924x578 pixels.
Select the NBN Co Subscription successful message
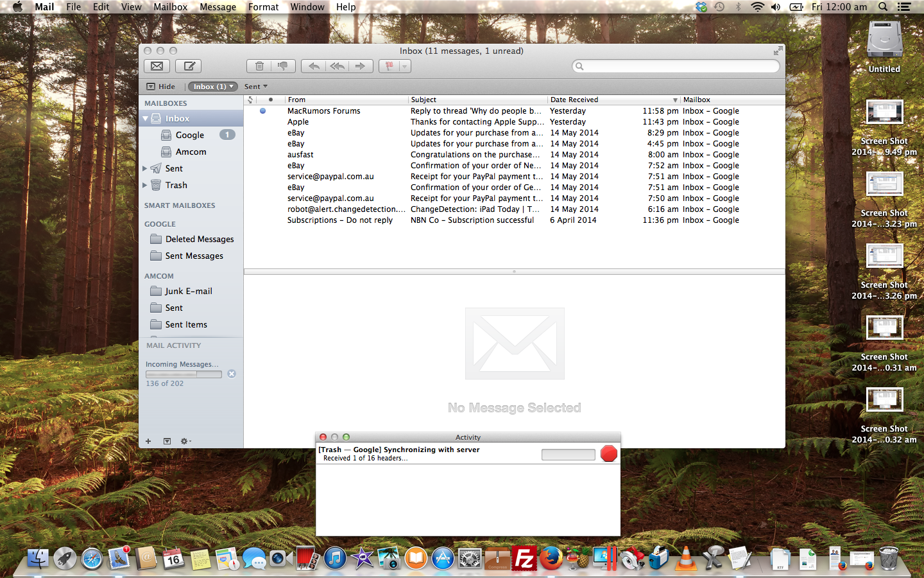(x=514, y=220)
